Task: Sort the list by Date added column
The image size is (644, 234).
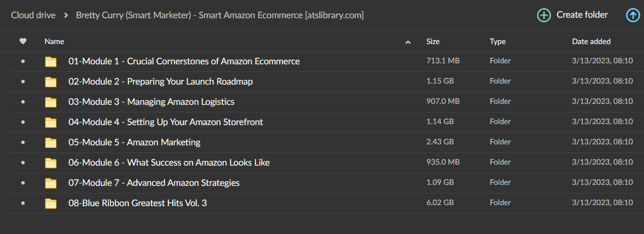Action: 591,42
